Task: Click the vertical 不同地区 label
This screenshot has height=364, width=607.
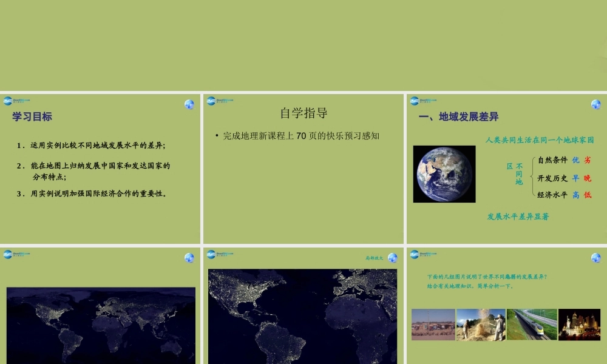Action: 515,174
